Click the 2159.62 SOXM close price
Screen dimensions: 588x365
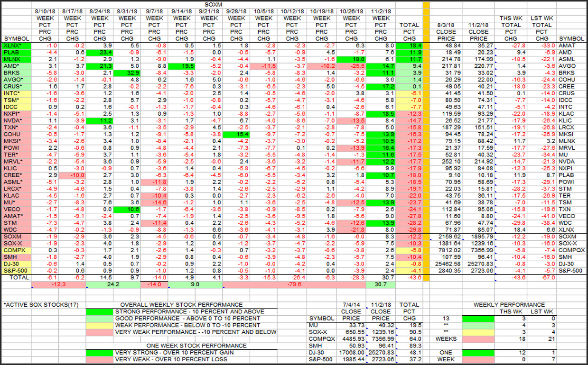pyautogui.click(x=446, y=237)
